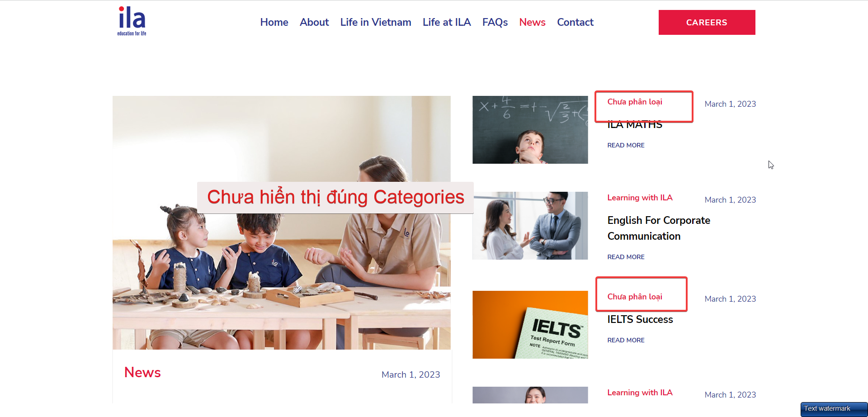Open the Contact page
Image resolution: width=868 pixels, height=417 pixels.
pos(575,22)
